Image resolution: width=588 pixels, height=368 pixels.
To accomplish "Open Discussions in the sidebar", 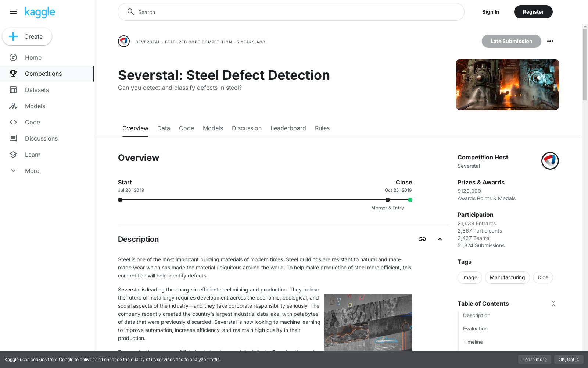I will [x=47, y=138].
